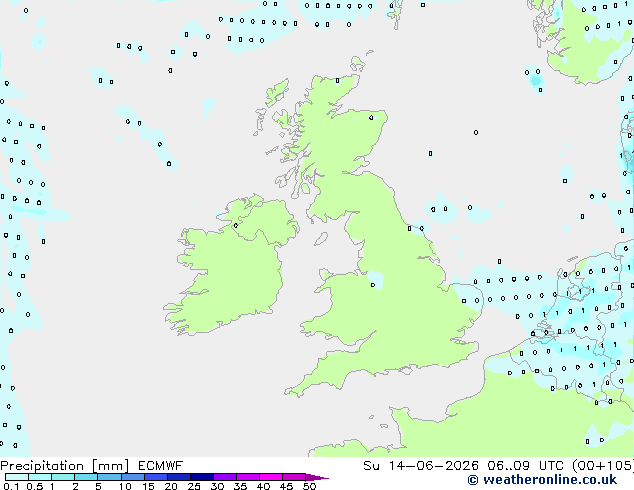Click the weatheronline.co.uk copyright link
The height and width of the screenshot is (490, 634).
542,480
